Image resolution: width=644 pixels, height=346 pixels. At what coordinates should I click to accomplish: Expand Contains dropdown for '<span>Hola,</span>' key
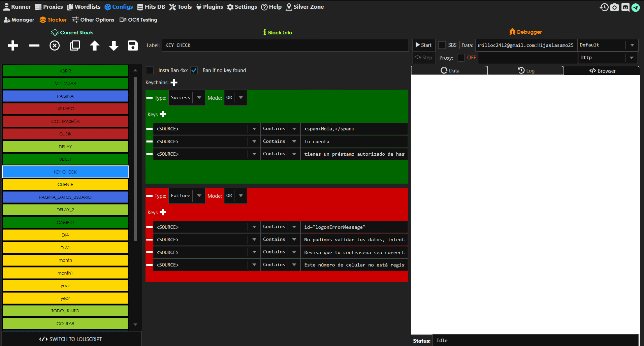294,129
